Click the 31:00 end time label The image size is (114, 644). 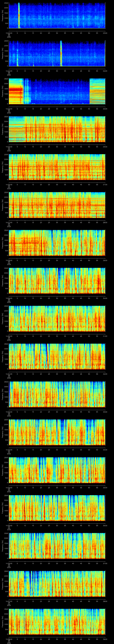coord(105,336)
